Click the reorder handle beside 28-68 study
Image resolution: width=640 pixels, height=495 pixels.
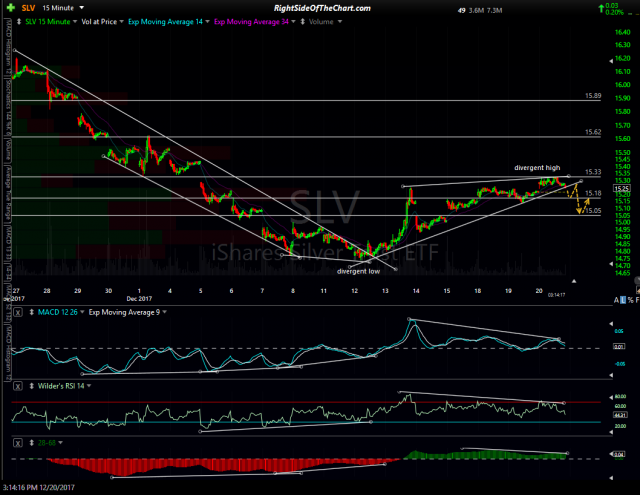pyautogui.click(x=31, y=443)
